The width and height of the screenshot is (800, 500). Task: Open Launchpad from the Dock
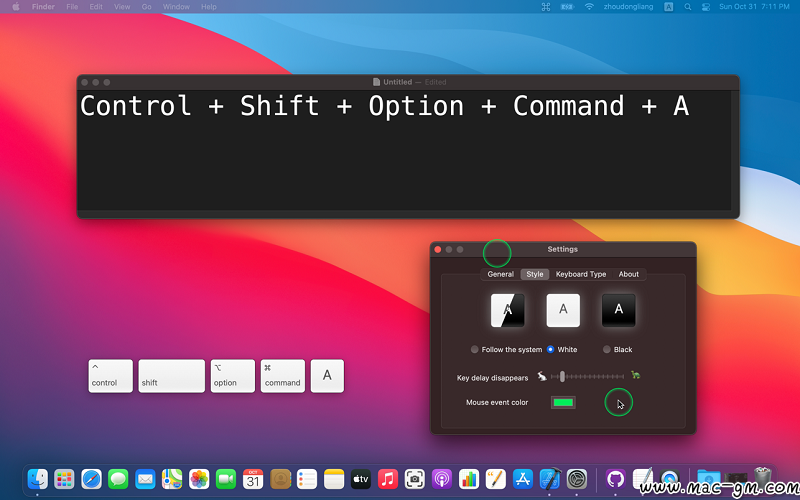[64, 479]
